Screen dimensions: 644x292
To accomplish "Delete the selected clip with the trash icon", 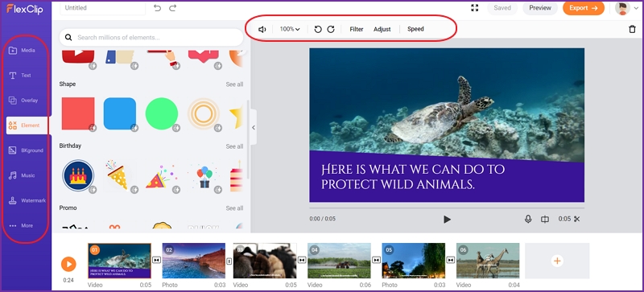I will tap(632, 29).
